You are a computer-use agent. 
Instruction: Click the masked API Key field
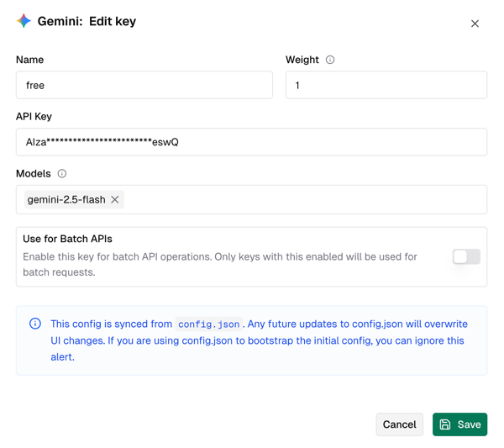coord(251,142)
